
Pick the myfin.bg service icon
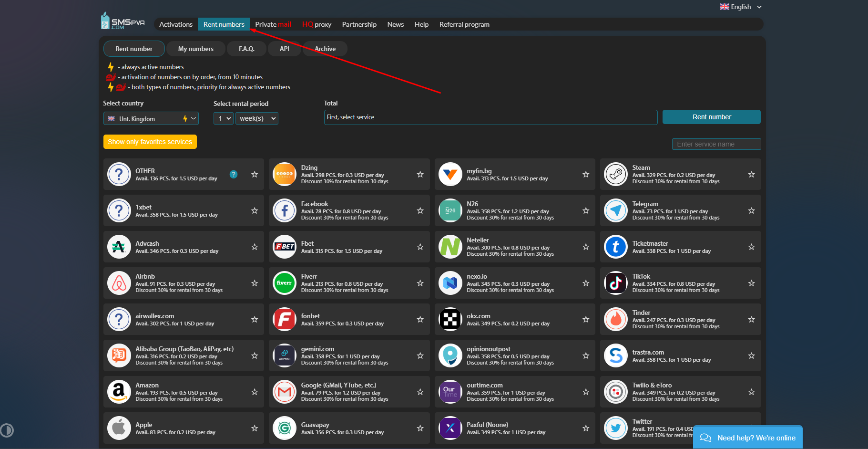pyautogui.click(x=450, y=174)
